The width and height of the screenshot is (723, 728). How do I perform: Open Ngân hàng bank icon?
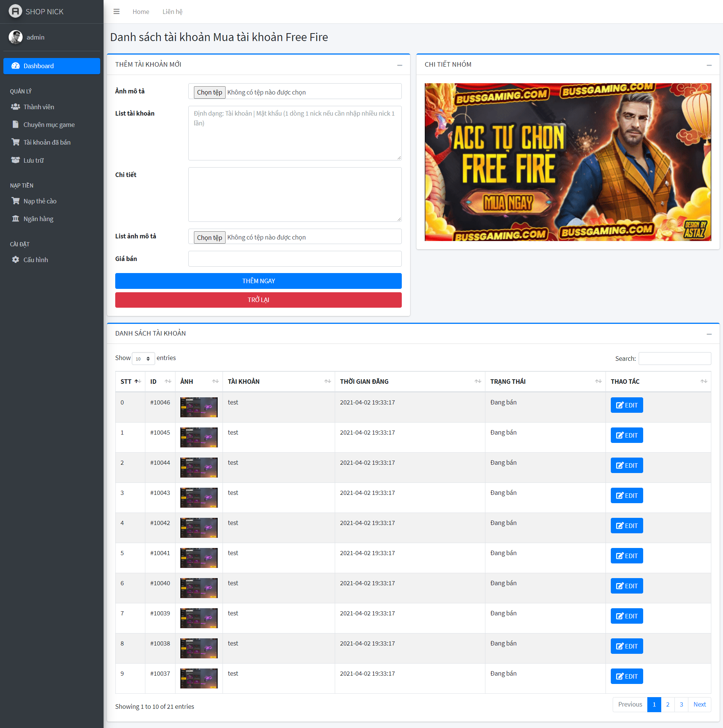(x=15, y=219)
